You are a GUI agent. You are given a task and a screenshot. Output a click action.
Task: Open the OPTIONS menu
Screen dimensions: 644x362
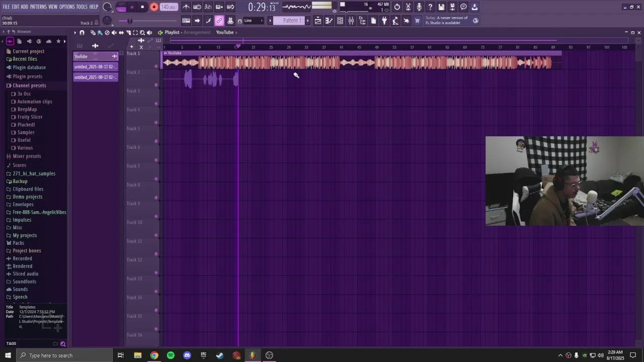[67, 7]
